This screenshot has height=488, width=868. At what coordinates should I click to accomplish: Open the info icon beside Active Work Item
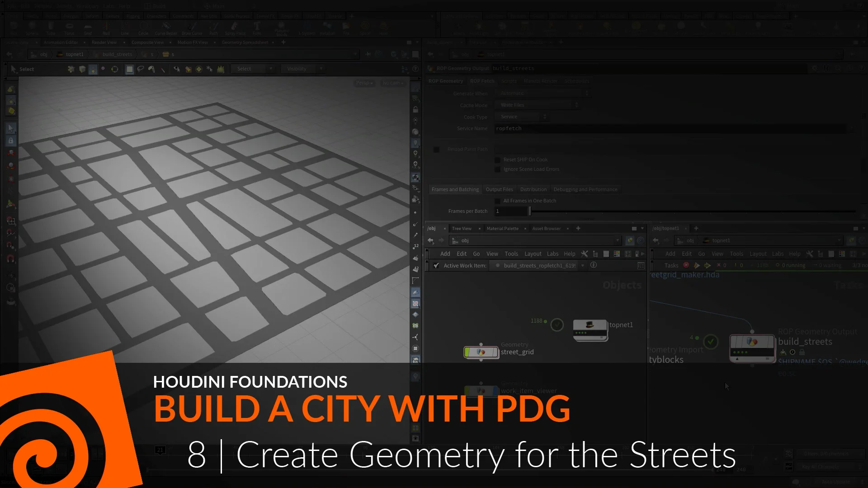click(594, 265)
